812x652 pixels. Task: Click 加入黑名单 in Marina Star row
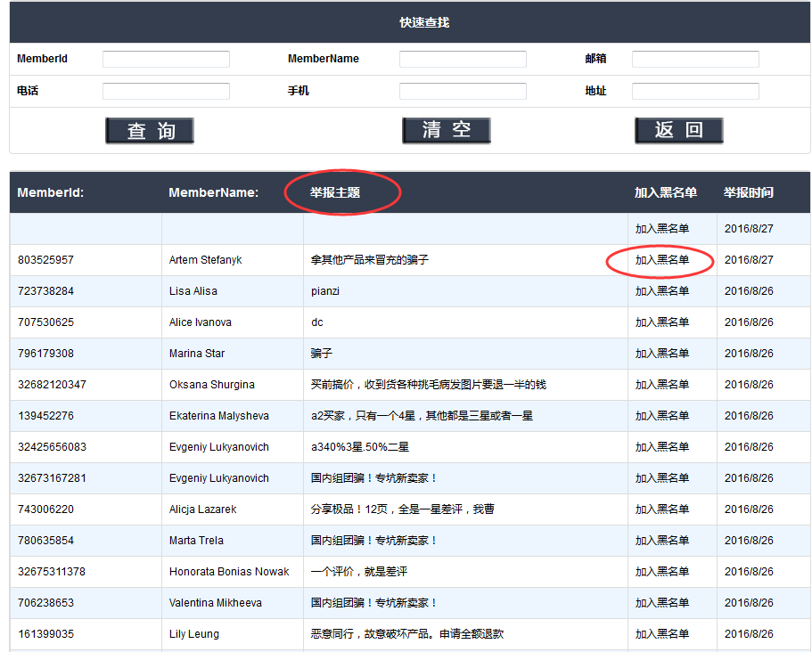(661, 354)
